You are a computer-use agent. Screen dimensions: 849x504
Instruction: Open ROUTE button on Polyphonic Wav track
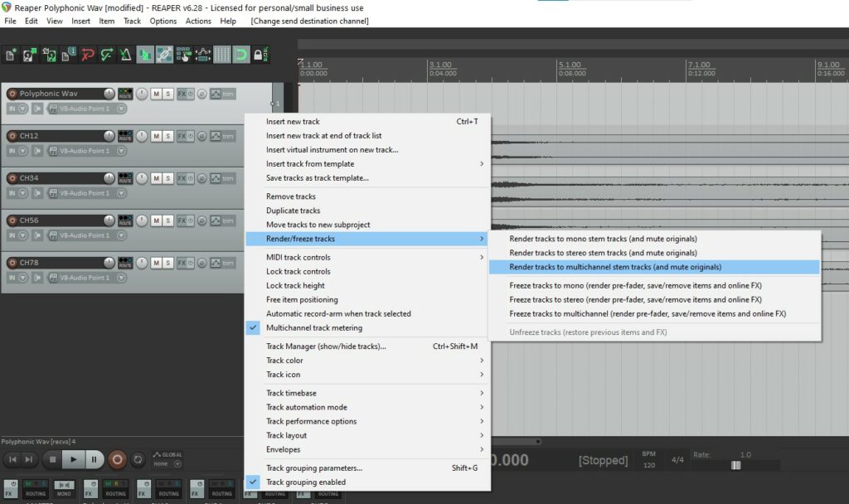pos(125,94)
